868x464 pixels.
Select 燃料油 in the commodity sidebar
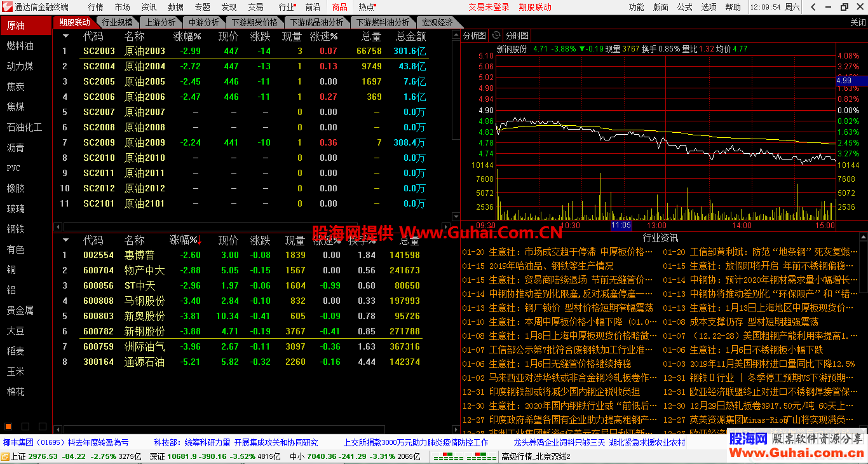pos(20,46)
